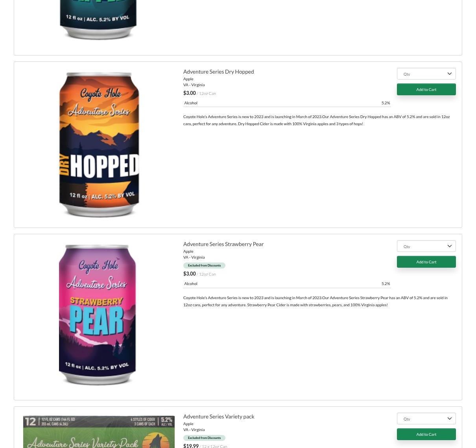The width and height of the screenshot is (476, 448).
Task: Open the Adventure Series Strawberry Pear title link
Action: click(223, 244)
